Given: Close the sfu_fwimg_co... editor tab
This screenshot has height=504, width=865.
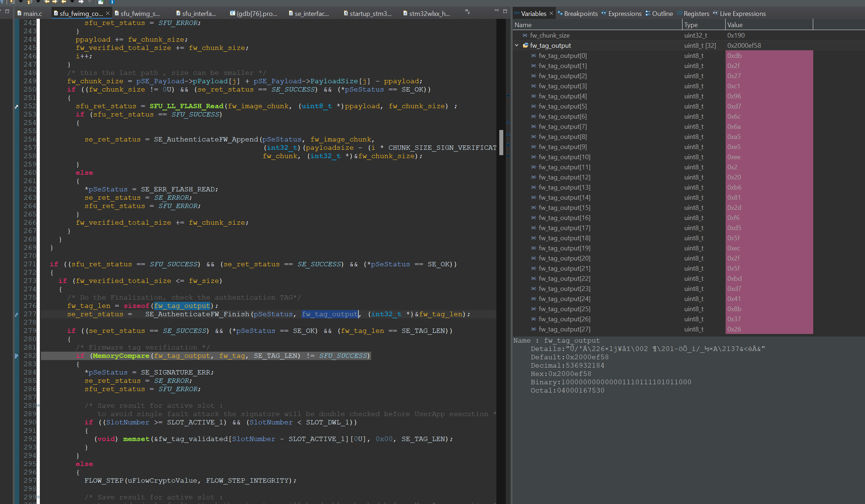Looking at the screenshot, I should [x=108, y=13].
